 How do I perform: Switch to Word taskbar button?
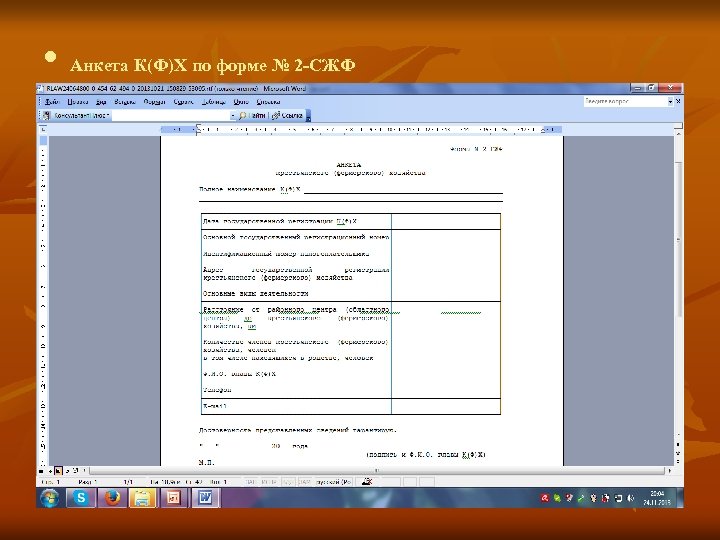pos(205,498)
